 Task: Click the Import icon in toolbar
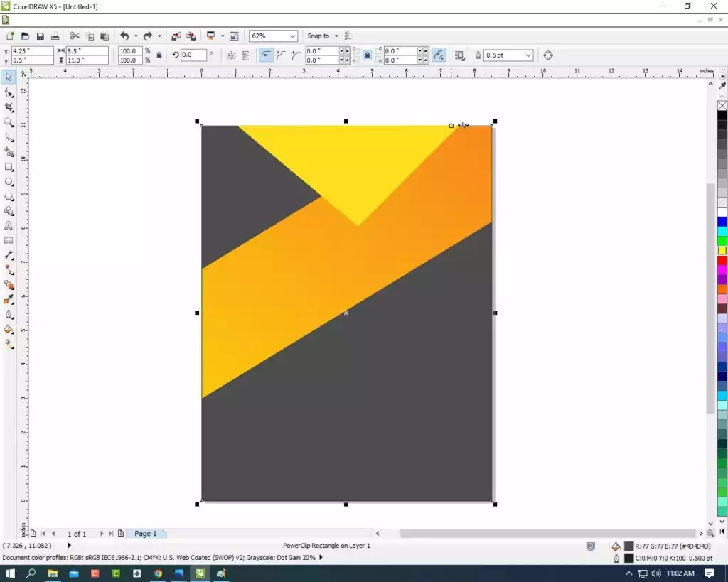(x=176, y=36)
